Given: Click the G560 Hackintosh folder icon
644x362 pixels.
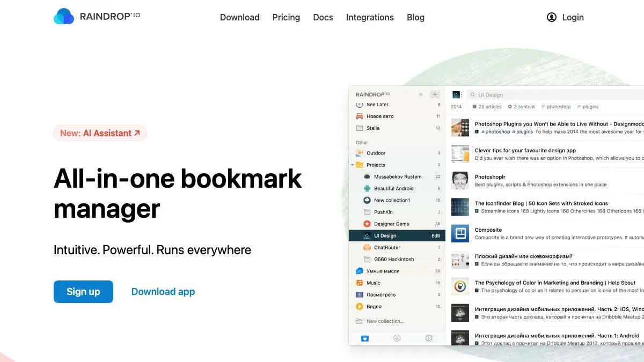Looking at the screenshot, I should 367,260.
